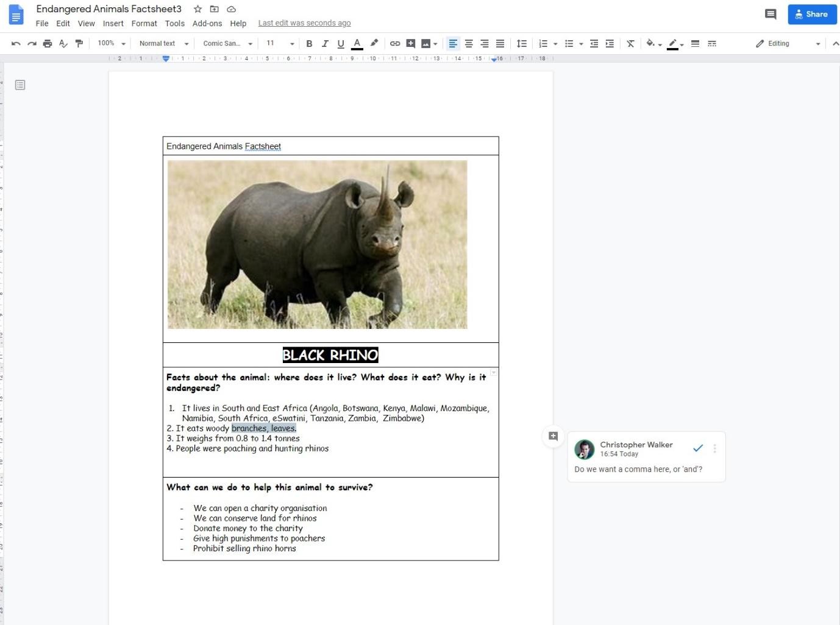
Task: Select the paint format tool
Action: tap(79, 43)
